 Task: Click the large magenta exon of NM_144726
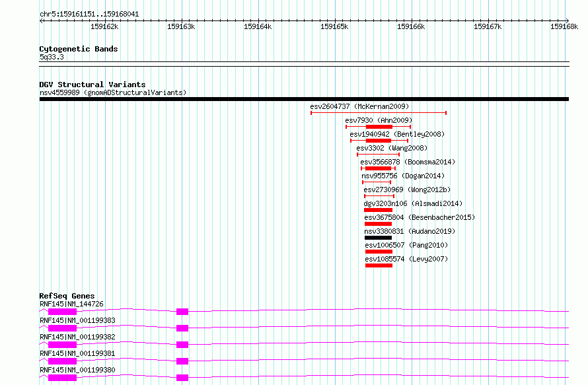pos(62,312)
